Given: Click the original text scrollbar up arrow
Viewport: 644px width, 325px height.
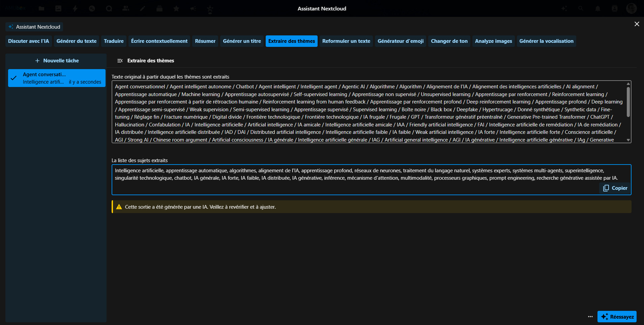Looking at the screenshot, I should pos(628,84).
